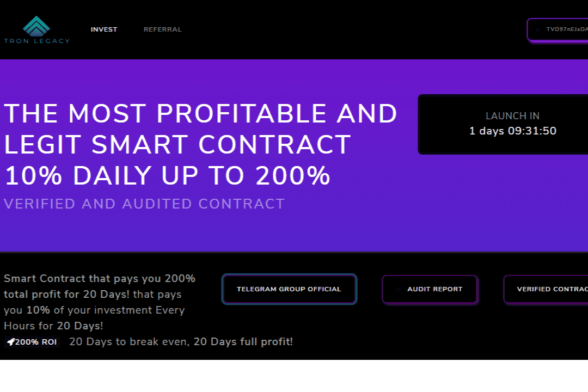Viewport: 588px width, 392px height.
Task: Click the 200% ROI badge
Action: coord(32,342)
